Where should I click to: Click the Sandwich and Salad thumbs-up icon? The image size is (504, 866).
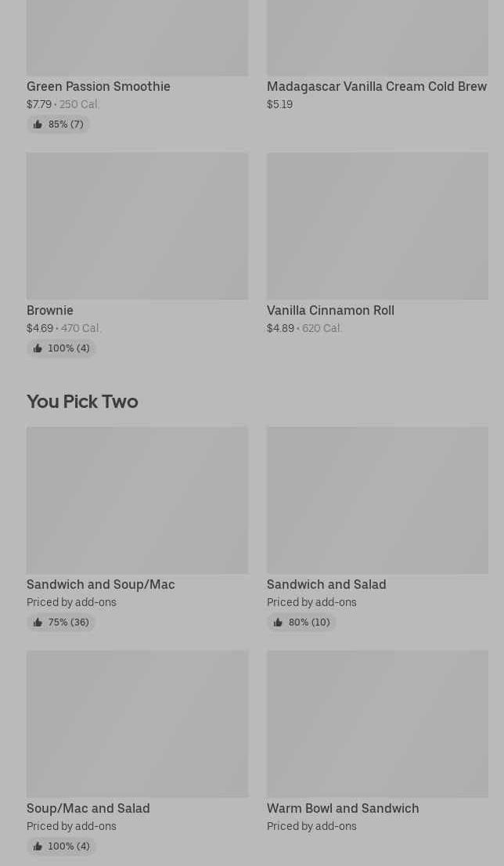(278, 622)
